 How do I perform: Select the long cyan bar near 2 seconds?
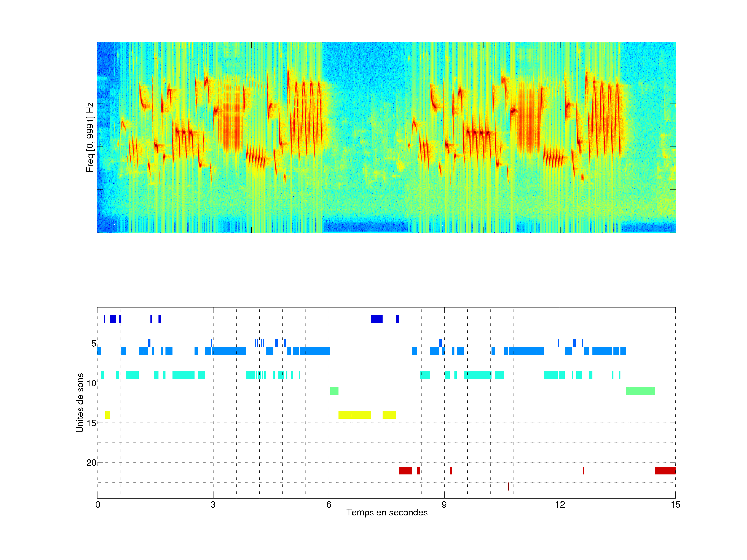[183, 375]
